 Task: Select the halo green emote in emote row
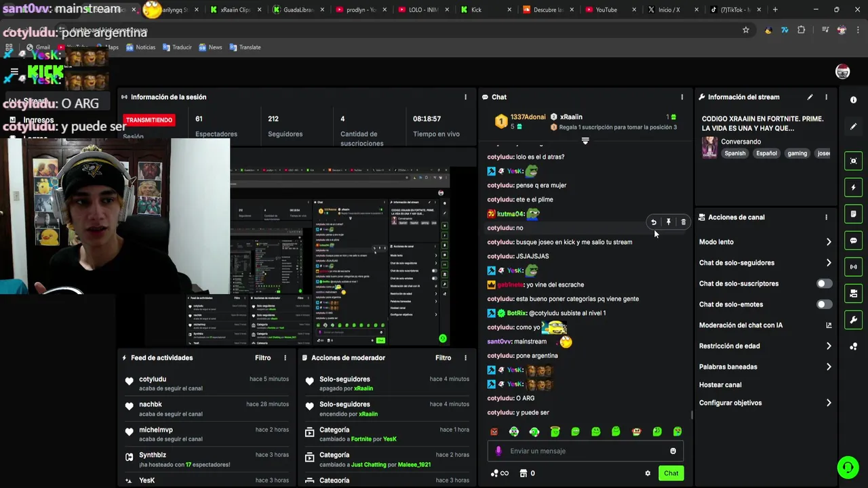pos(555,432)
